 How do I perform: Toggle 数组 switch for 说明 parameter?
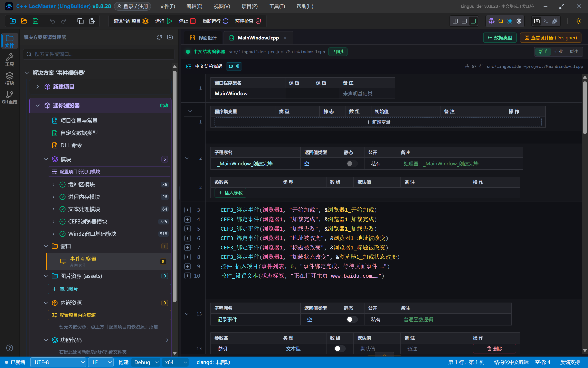340,349
